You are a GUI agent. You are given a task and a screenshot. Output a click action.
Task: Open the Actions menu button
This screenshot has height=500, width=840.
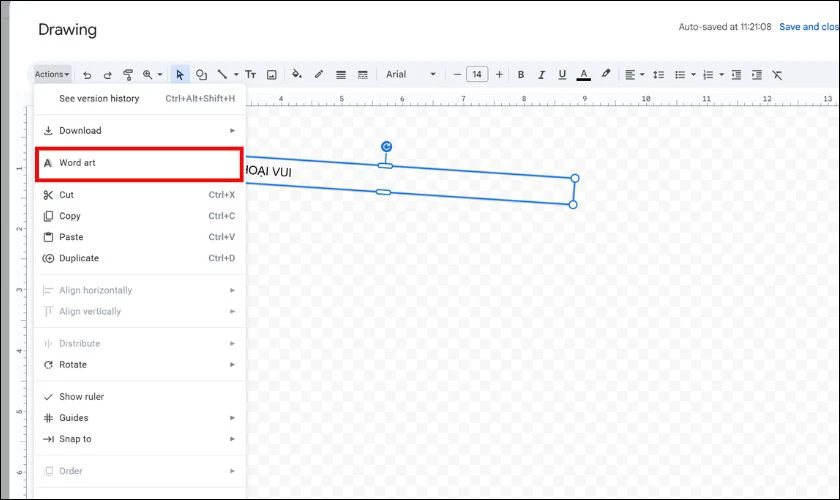tap(52, 74)
